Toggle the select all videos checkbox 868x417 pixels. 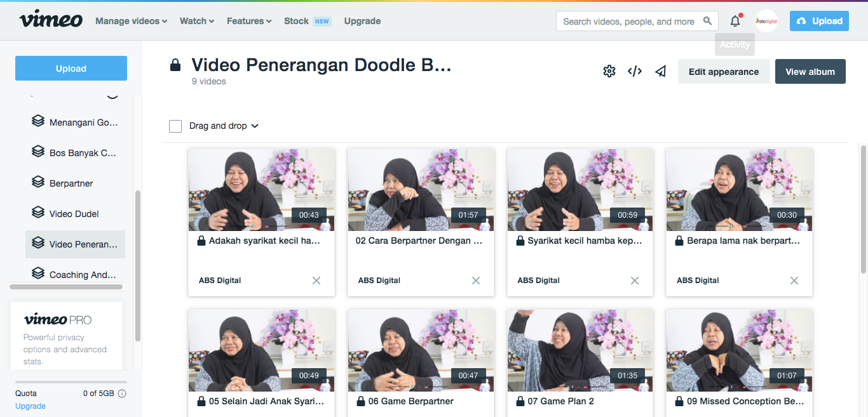pyautogui.click(x=175, y=126)
